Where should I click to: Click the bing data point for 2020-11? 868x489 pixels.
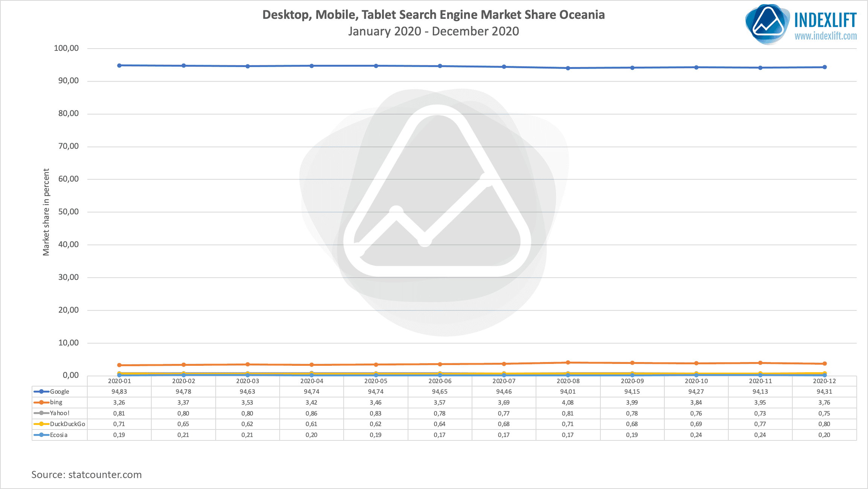tap(760, 363)
